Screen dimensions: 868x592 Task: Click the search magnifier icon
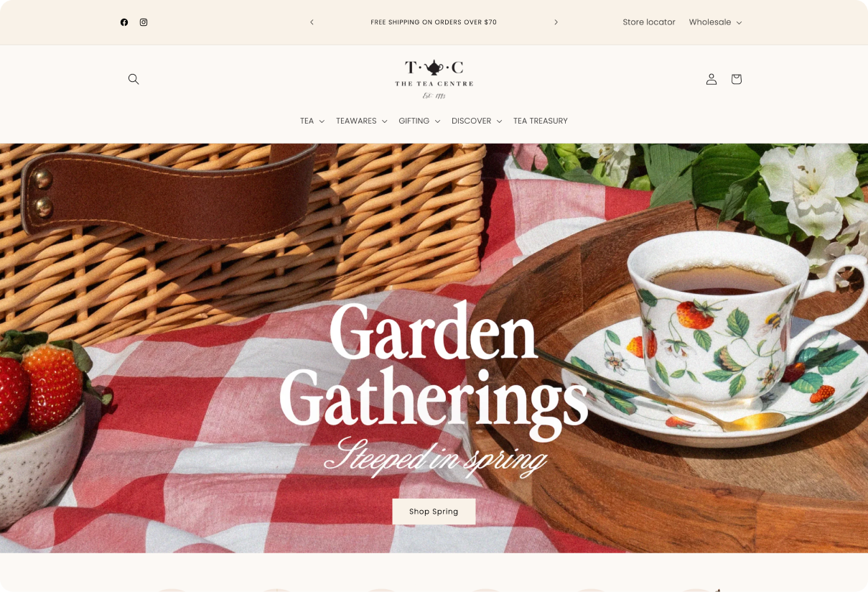tap(134, 79)
